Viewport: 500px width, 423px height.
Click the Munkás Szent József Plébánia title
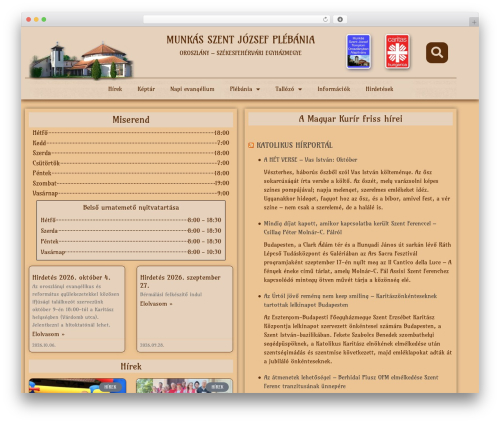[240, 40]
